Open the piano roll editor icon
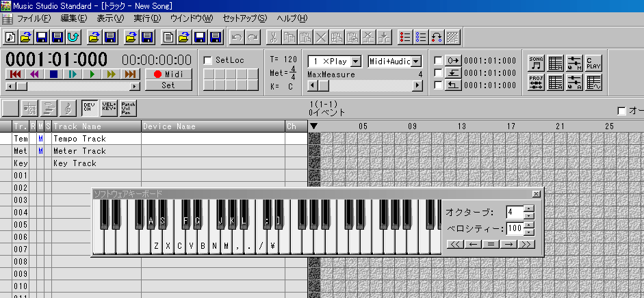Screen dimensions: 644x298 coord(31,108)
